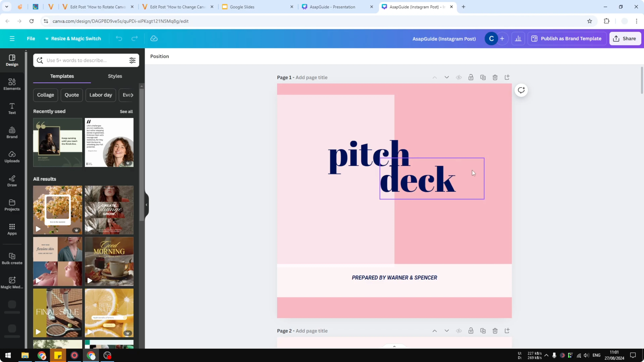The image size is (644, 362).
Task: Duplicate Page 2
Action: (x=483, y=331)
